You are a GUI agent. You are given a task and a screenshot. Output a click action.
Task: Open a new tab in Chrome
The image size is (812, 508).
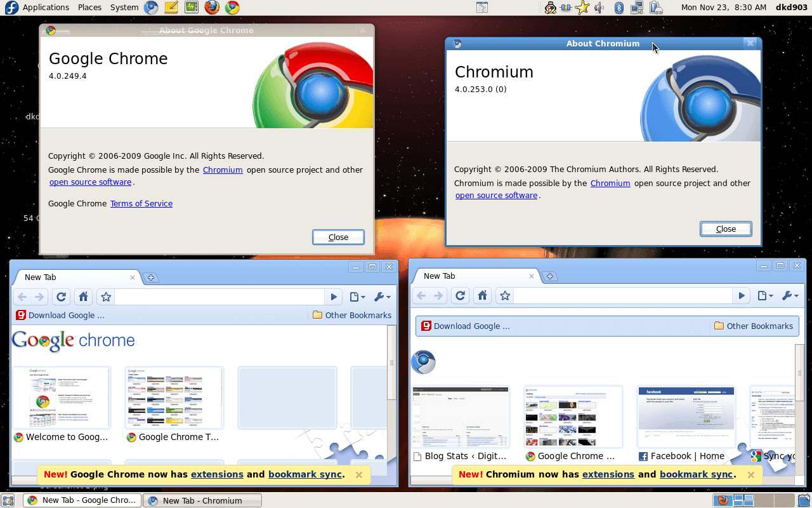click(x=151, y=277)
